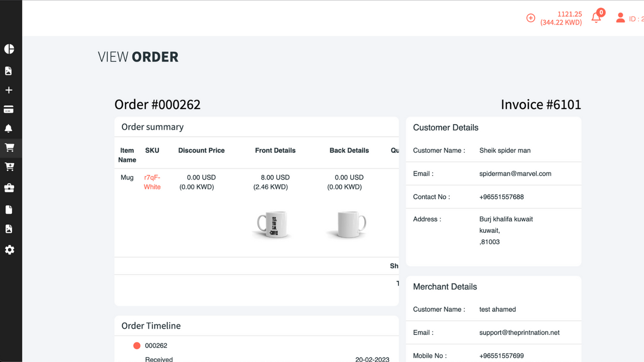Click the plus icon in the sidebar

(9, 90)
